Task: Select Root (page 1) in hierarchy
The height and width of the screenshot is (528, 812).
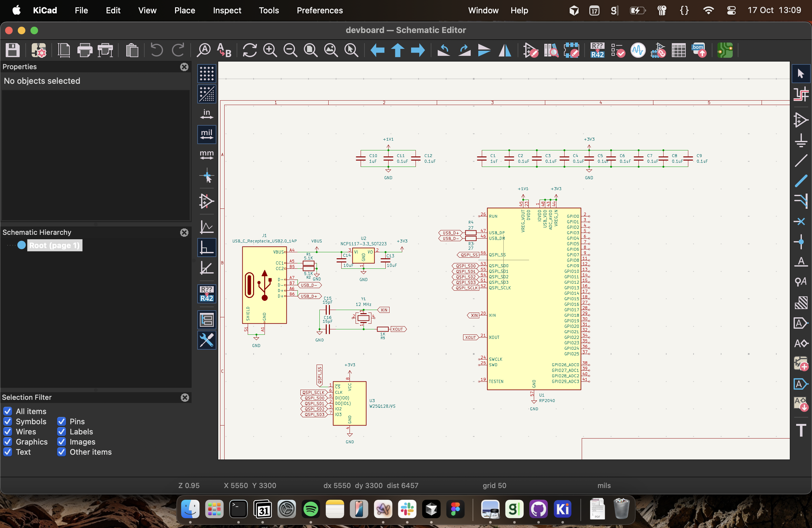Action: pos(54,245)
